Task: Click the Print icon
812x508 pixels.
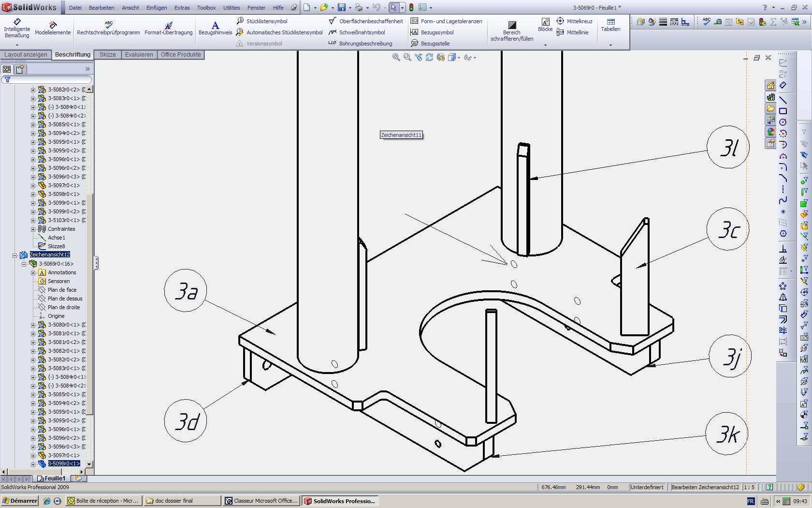Action: point(359,8)
